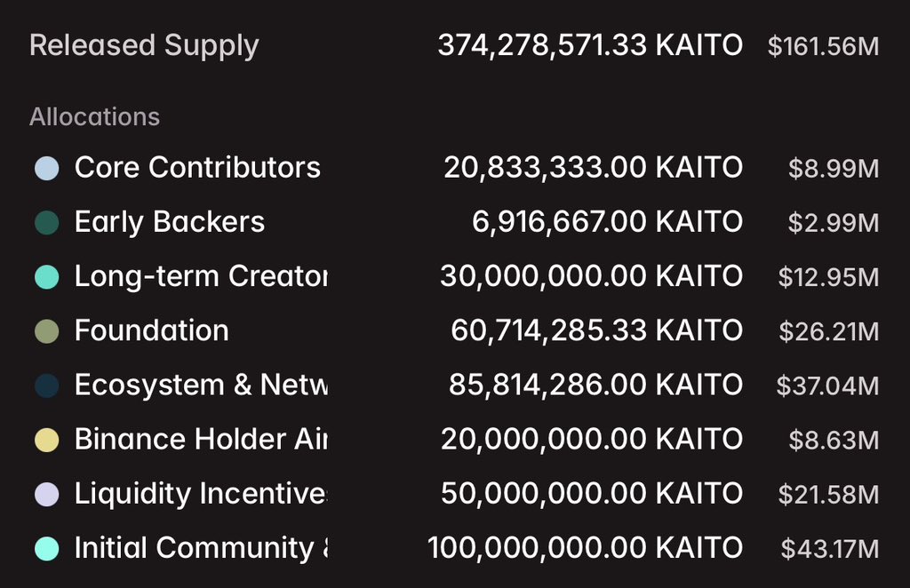Click the Initial Community aqua dot

coord(46,548)
